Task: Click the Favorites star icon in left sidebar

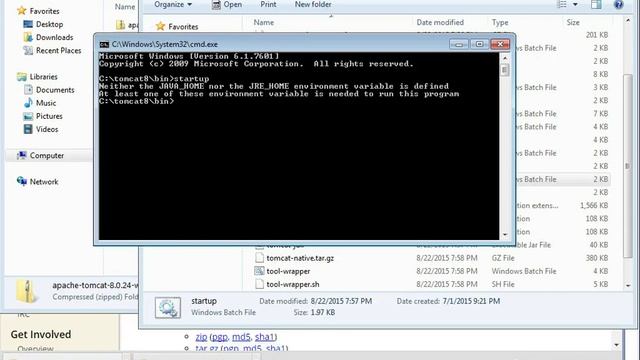Action: [x=22, y=11]
